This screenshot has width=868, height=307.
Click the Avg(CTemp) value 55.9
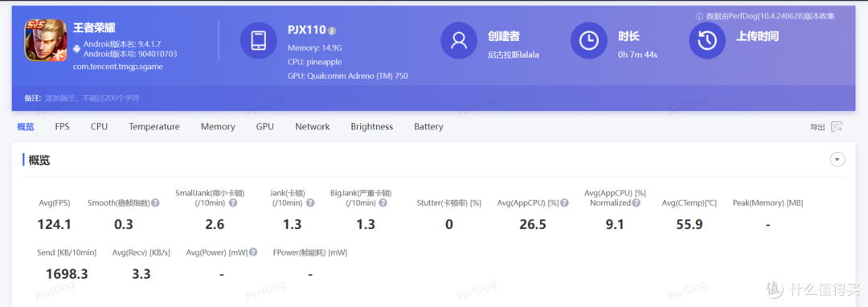coord(690,224)
